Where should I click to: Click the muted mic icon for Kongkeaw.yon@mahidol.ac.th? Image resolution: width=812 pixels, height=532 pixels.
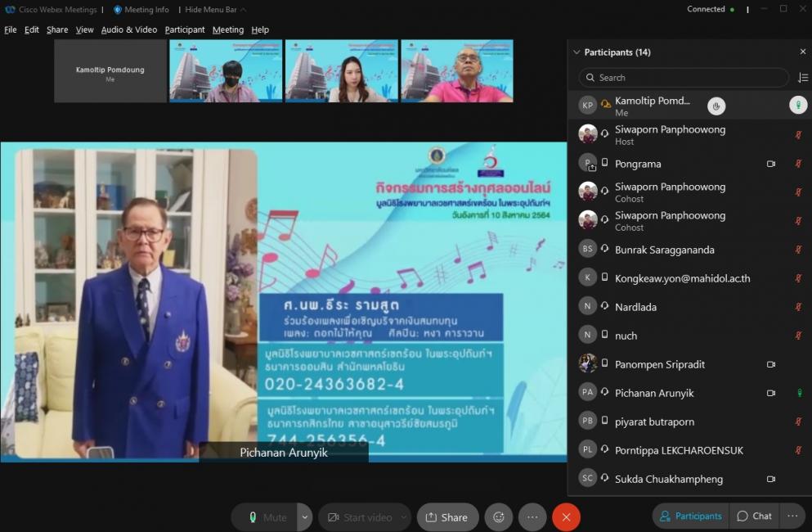[x=799, y=278]
